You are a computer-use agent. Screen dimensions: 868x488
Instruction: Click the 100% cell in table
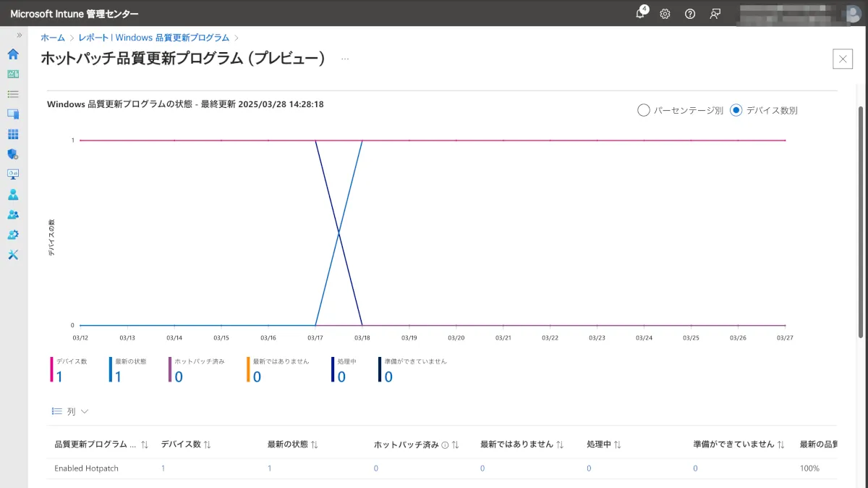pos(809,468)
